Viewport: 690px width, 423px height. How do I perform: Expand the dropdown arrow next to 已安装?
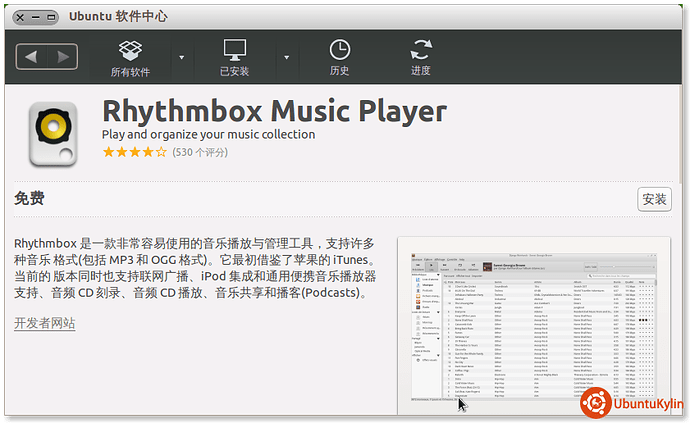pyautogui.click(x=286, y=58)
